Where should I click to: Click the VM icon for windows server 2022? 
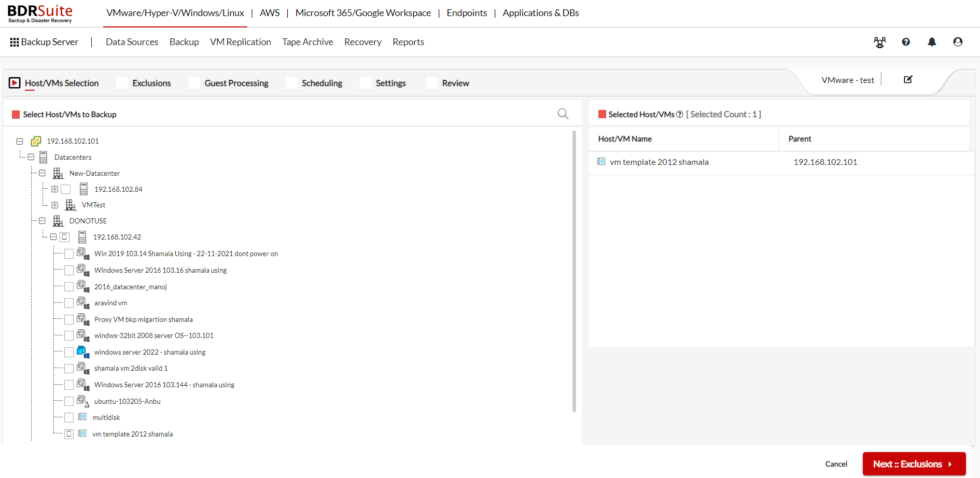83,352
